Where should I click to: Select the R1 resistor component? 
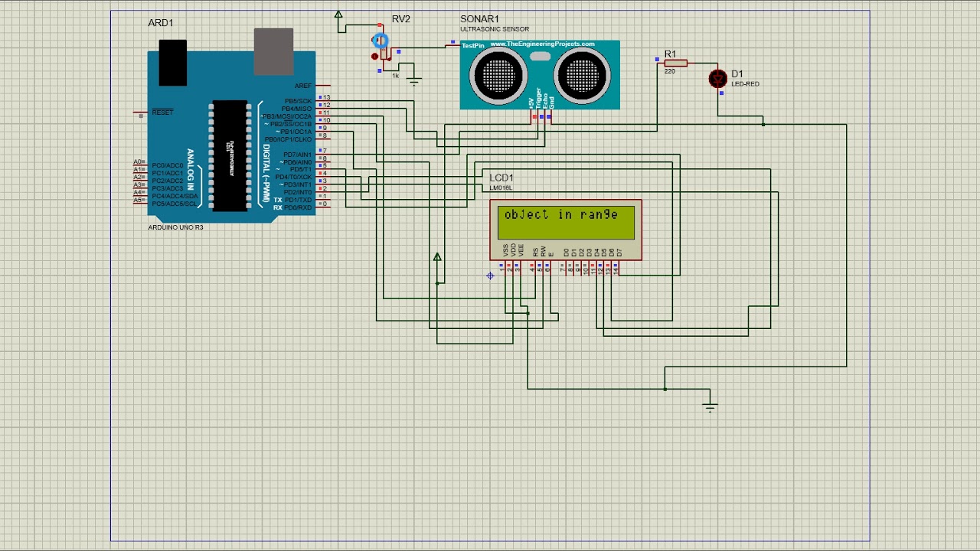(676, 64)
